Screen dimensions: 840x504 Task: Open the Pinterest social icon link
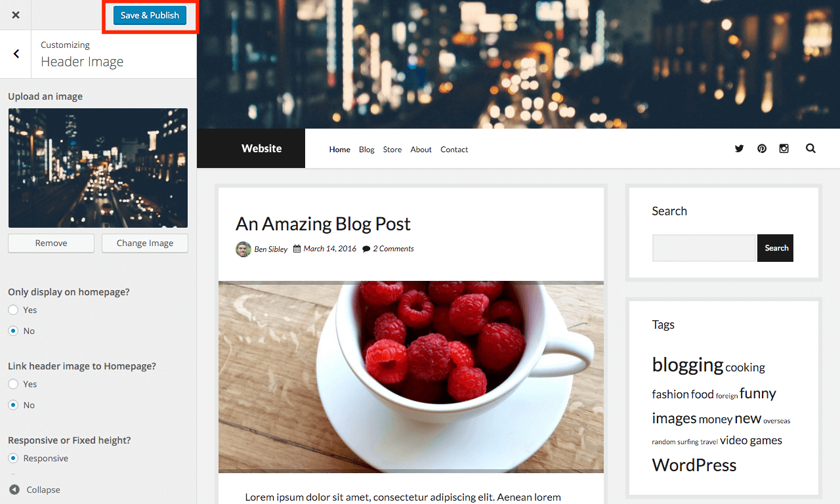pyautogui.click(x=762, y=148)
